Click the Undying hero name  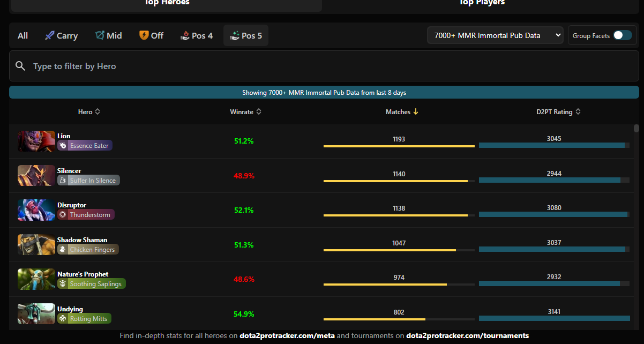[70, 309]
